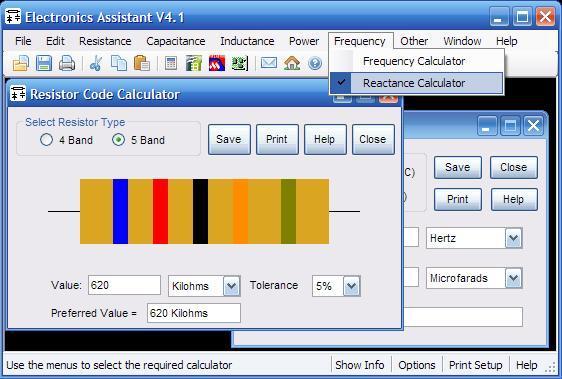Click the red Microchip logo toolbar icon
562x379 pixels.
[216, 63]
